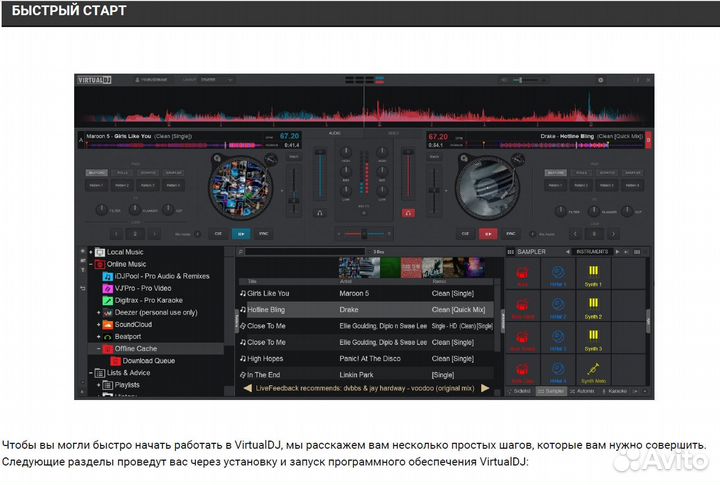Show previous LiveFeedback recommendation arrow
The height and width of the screenshot is (485, 720).
click(248, 388)
